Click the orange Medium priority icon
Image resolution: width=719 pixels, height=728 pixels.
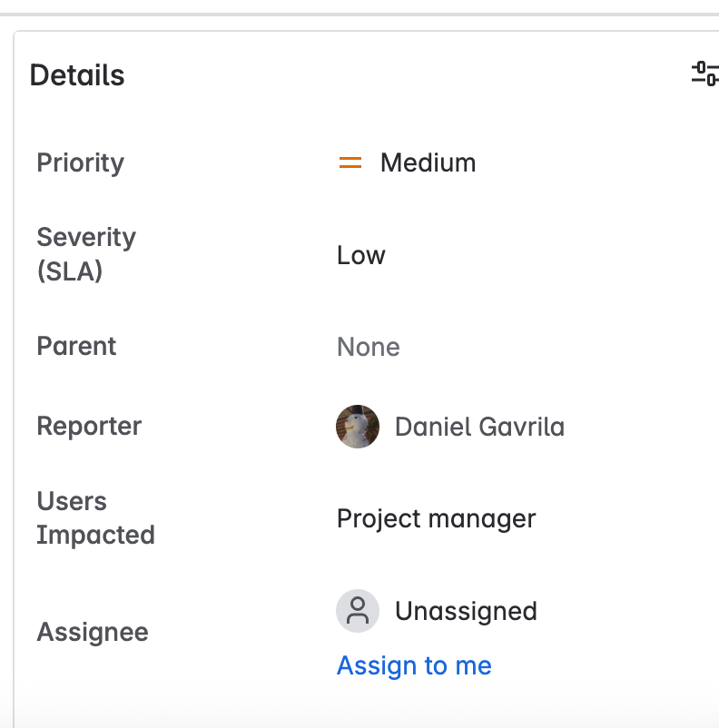(x=350, y=163)
